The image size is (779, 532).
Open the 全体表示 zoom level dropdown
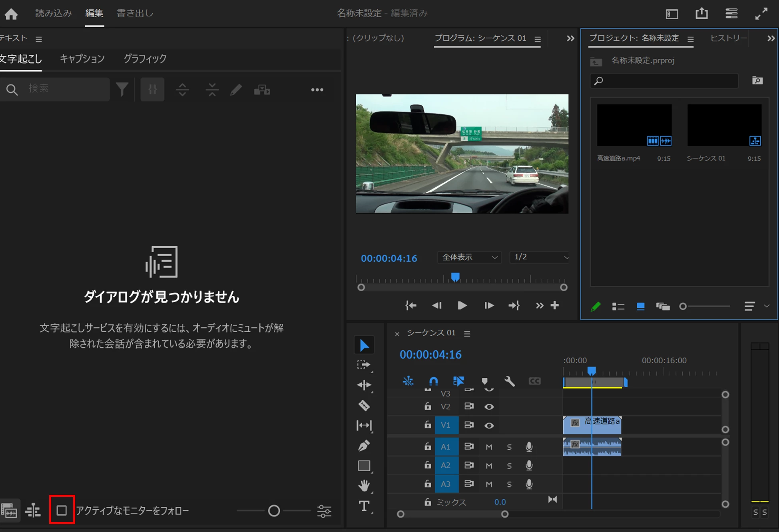coord(469,257)
